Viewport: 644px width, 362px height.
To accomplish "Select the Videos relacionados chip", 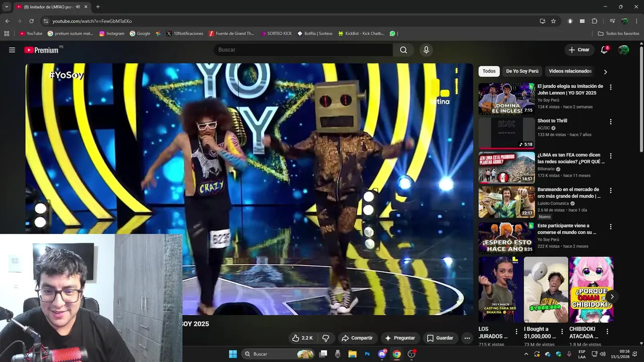I will click(570, 71).
